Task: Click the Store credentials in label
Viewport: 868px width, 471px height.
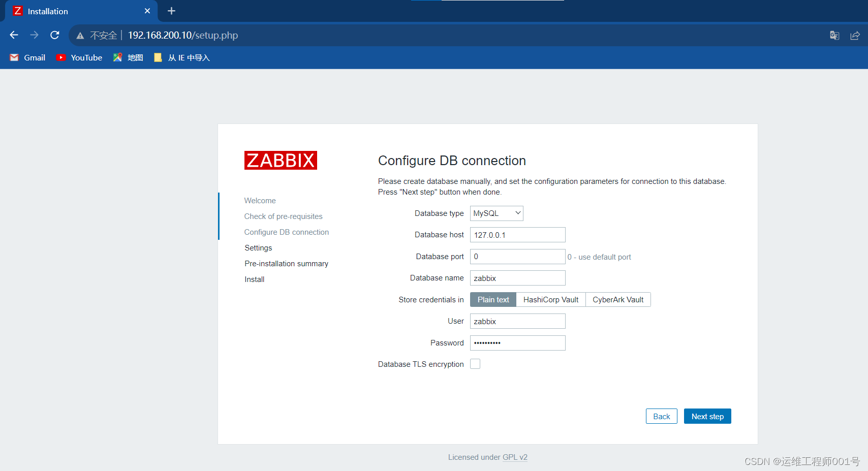Action: click(x=431, y=300)
